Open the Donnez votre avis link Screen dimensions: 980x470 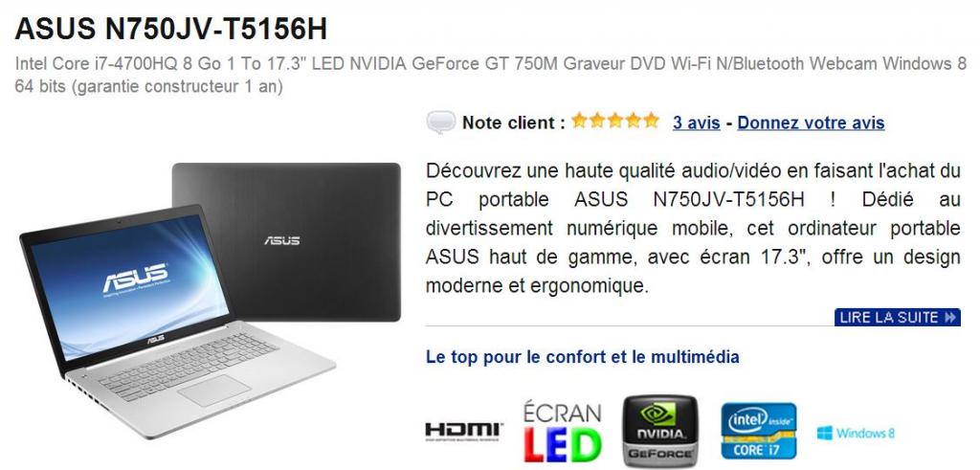pyautogui.click(x=811, y=123)
